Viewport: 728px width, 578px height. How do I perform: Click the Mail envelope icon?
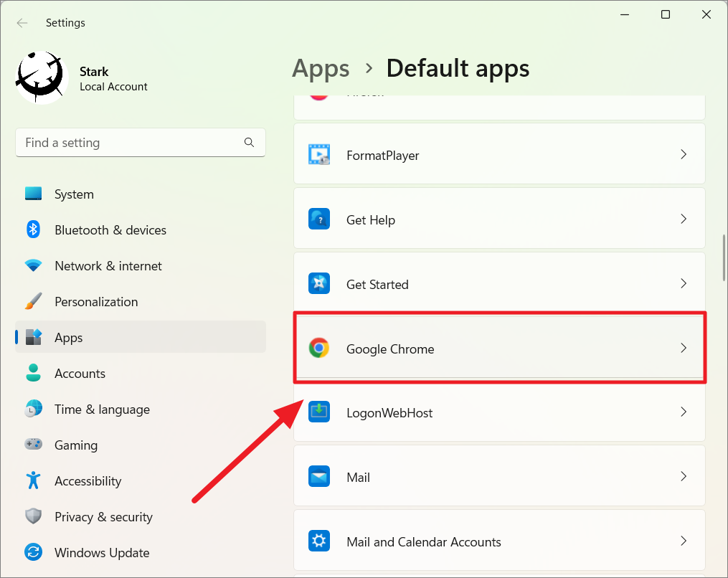319,476
